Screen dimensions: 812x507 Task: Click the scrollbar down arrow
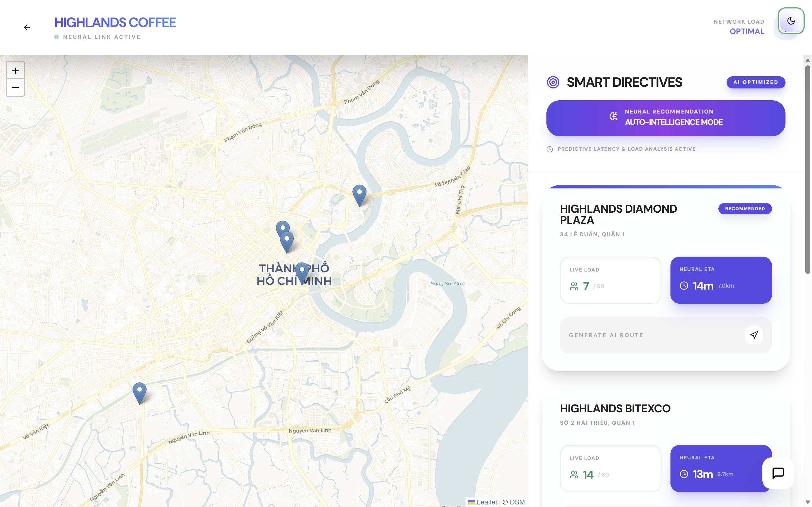pyautogui.click(x=807, y=502)
